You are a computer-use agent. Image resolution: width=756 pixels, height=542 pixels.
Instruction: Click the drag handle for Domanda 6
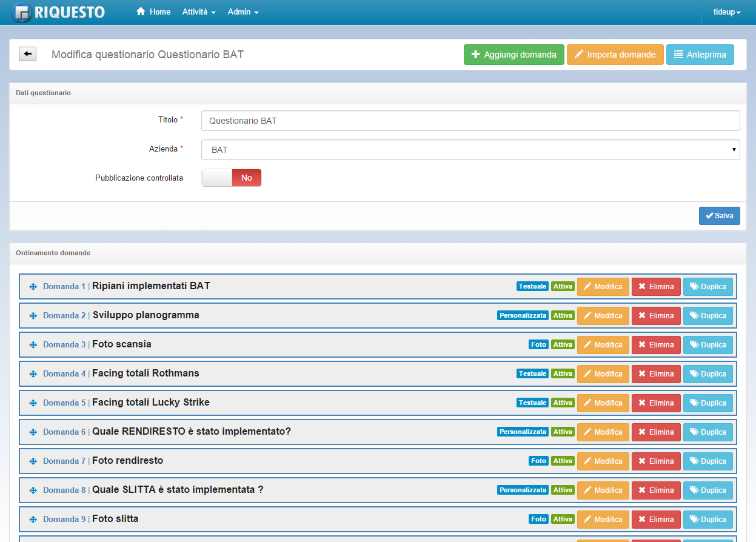[33, 432]
